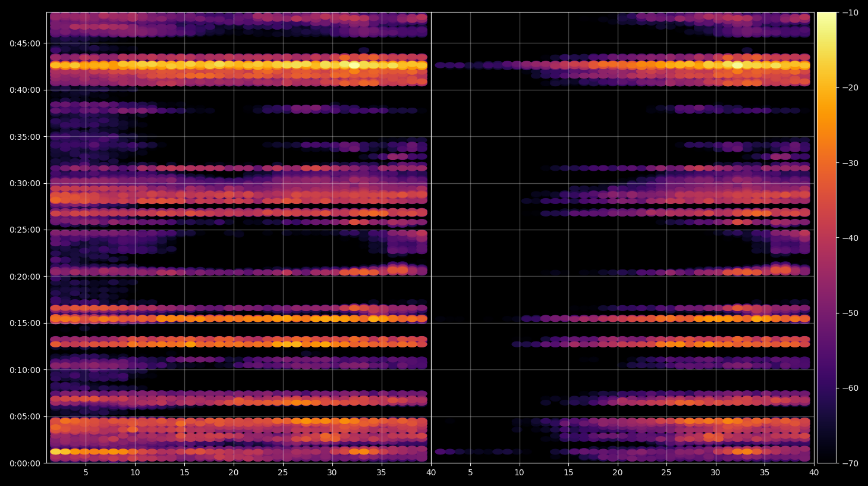Click the right heatmap's x-axis tick 5

point(470,473)
